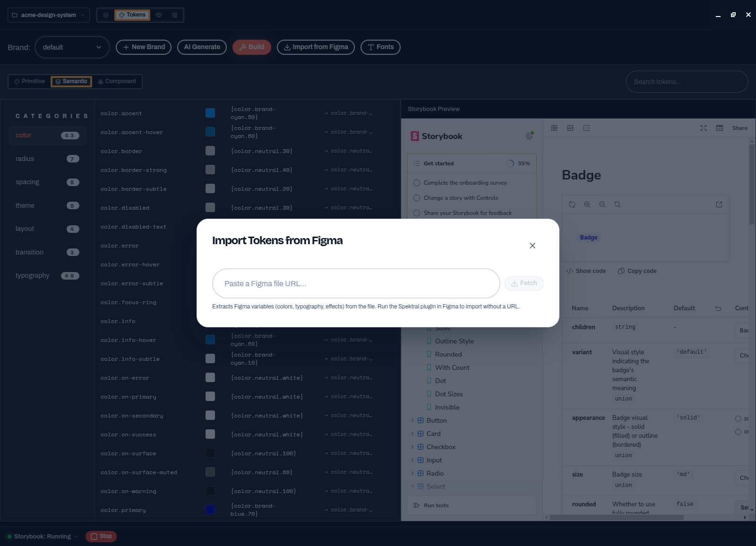Click the color.primary color swatch

pos(210,510)
